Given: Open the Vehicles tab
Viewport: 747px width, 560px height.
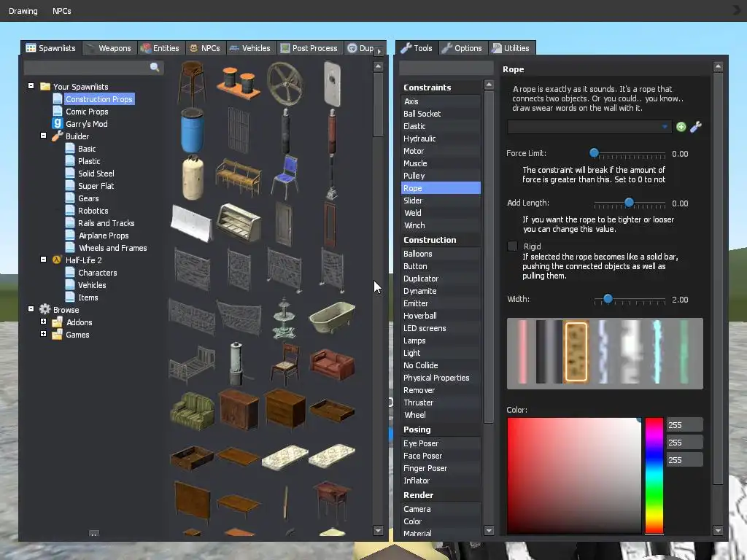Looking at the screenshot, I should pyautogui.click(x=251, y=48).
